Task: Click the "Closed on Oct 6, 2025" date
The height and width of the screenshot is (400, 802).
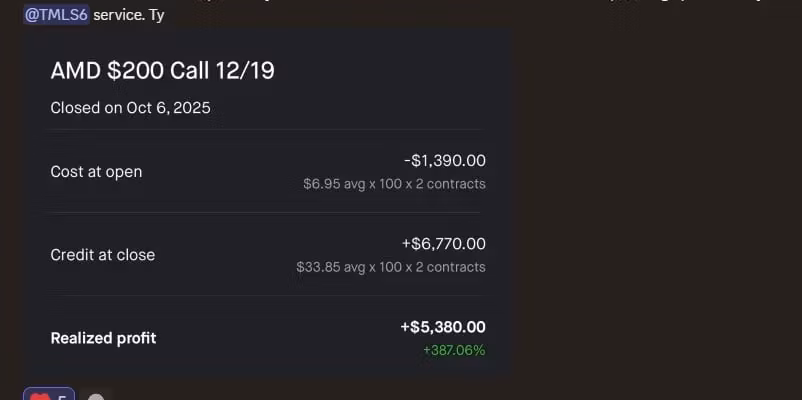Action: click(130, 108)
